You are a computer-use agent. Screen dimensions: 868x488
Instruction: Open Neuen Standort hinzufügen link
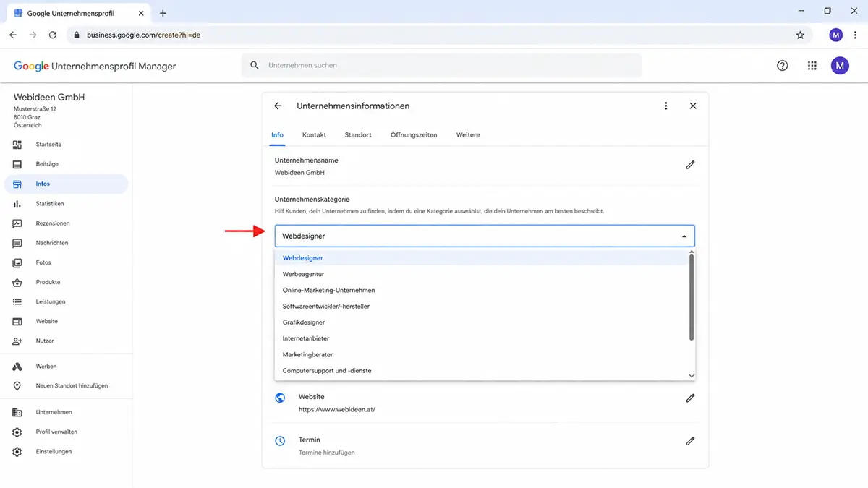[x=72, y=386]
